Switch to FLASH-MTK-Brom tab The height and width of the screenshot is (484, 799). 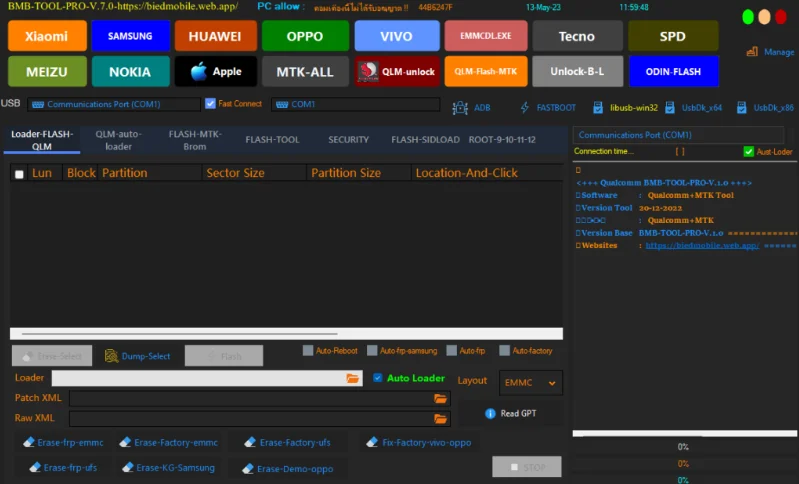(195, 140)
